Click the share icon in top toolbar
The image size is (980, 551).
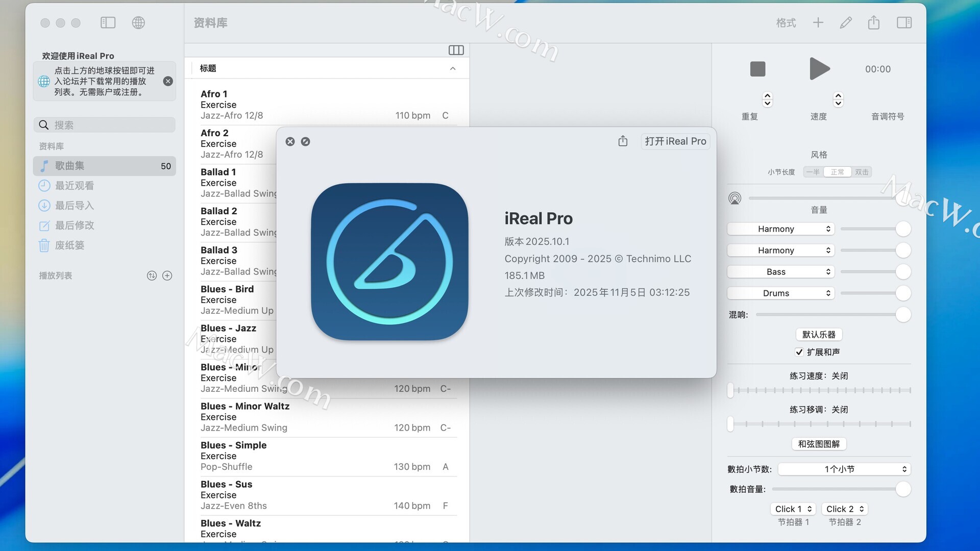[873, 22]
